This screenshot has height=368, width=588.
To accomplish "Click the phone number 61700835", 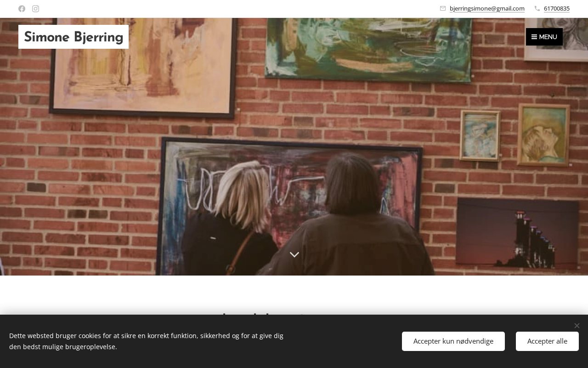I will 557,8.
